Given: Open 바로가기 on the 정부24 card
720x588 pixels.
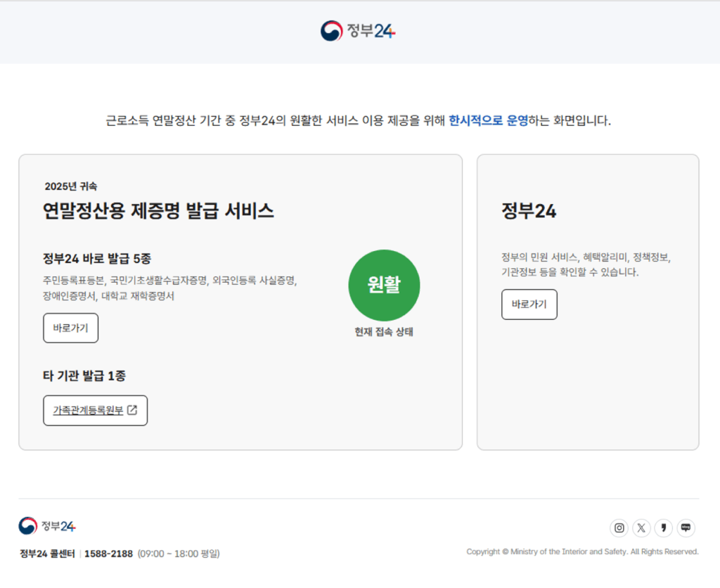Looking at the screenshot, I should [529, 305].
